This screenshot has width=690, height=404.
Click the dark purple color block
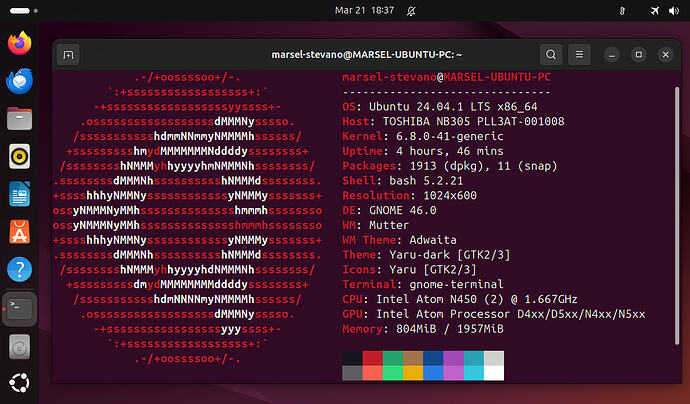pyautogui.click(x=453, y=358)
